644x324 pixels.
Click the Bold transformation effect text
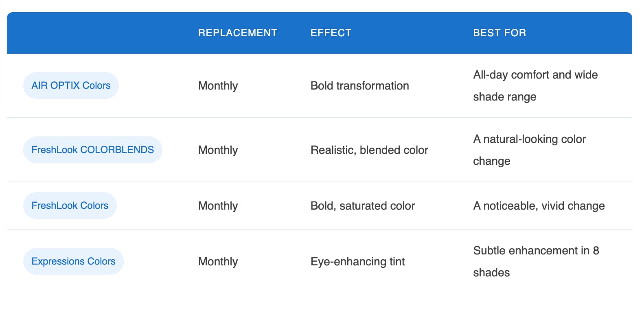point(360,86)
